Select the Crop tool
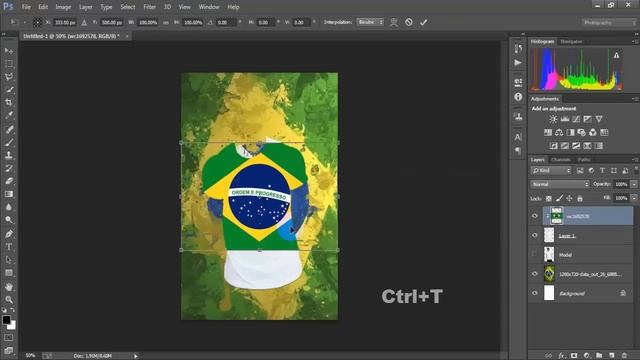The width and height of the screenshot is (640, 360). 9,102
